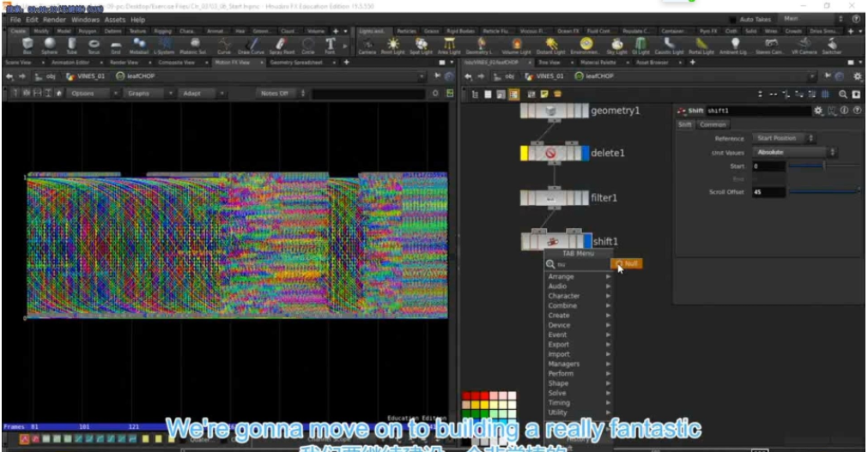Screen dimensions: 868x452
Task: Select the L-System shelf tool
Action: 164,45
